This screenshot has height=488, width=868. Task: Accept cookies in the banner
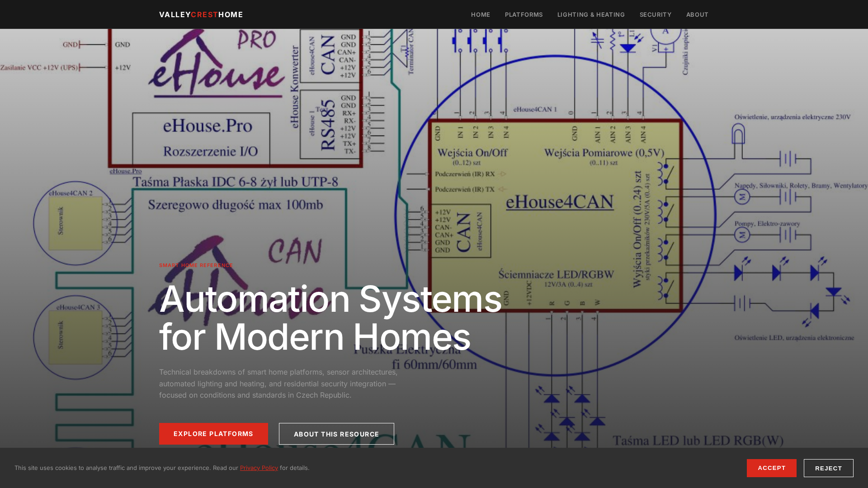[772, 468]
